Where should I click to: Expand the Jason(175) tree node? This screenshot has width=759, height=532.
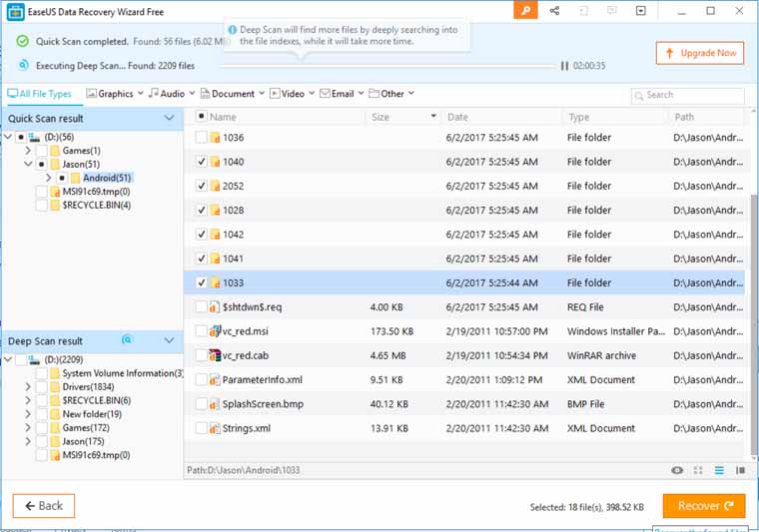[x=28, y=441]
